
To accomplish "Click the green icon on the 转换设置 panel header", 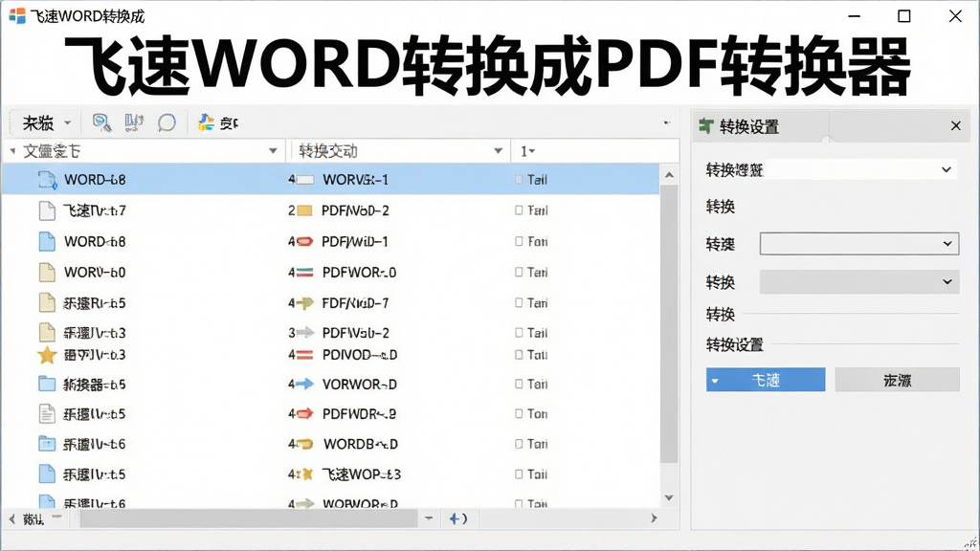I will 706,125.
